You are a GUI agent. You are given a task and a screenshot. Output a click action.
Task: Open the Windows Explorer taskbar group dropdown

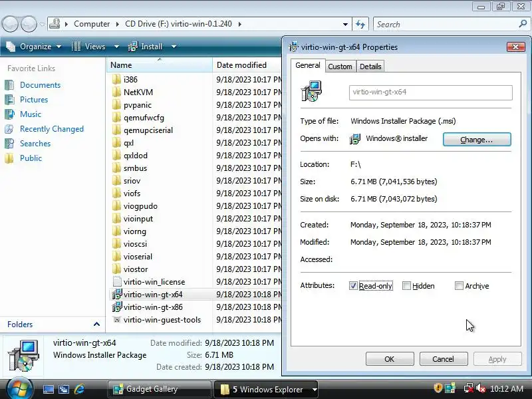coord(315,390)
